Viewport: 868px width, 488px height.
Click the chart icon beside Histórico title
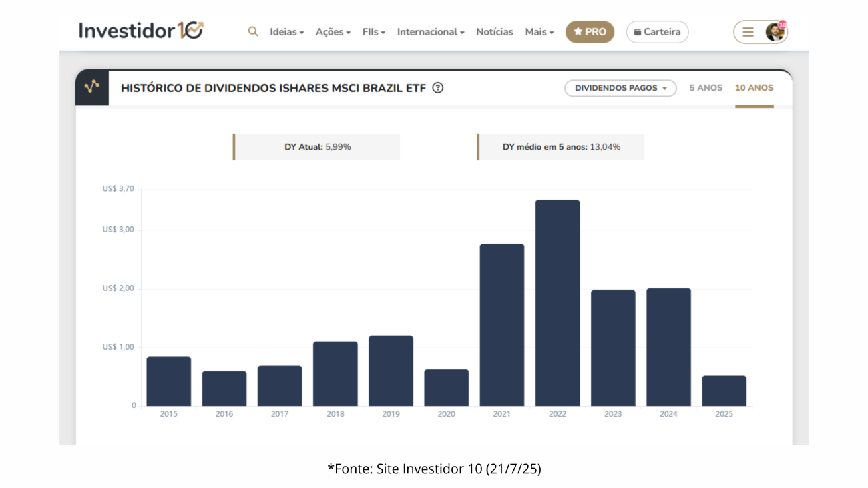(x=92, y=87)
